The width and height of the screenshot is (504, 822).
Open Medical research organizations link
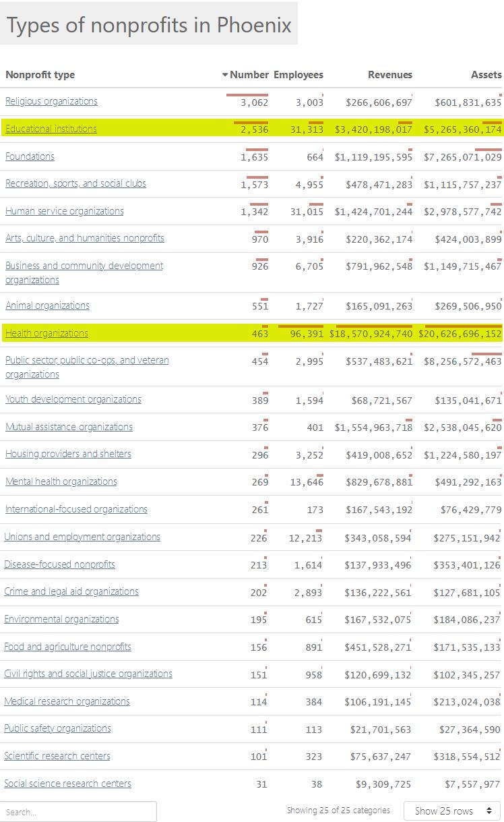pyautogui.click(x=67, y=701)
